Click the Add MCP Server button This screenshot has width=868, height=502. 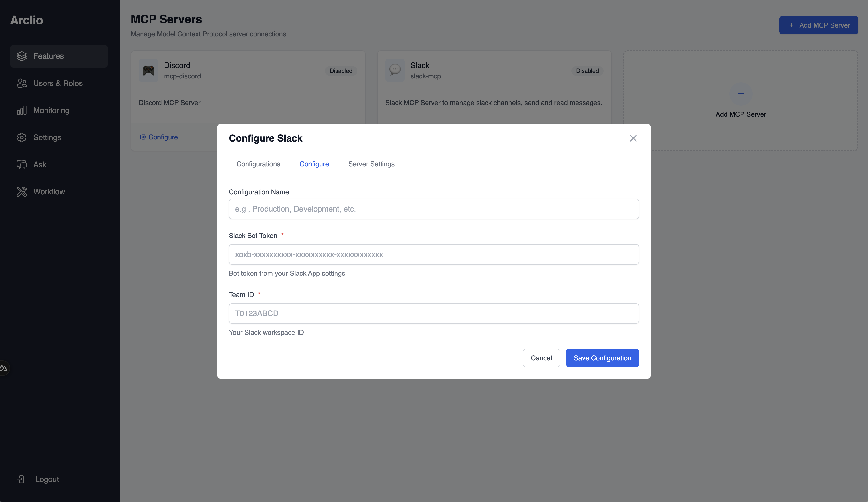coord(819,25)
